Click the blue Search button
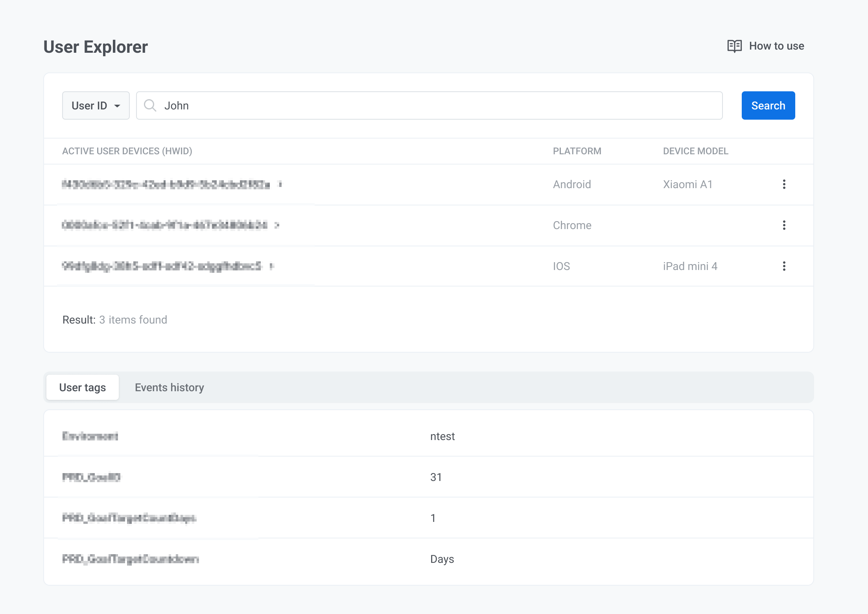This screenshot has width=868, height=614. click(x=768, y=105)
